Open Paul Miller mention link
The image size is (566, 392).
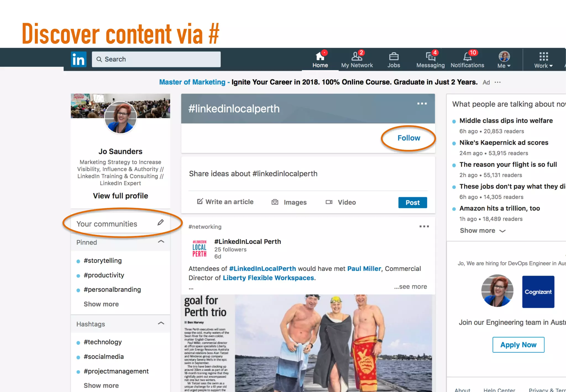click(364, 269)
